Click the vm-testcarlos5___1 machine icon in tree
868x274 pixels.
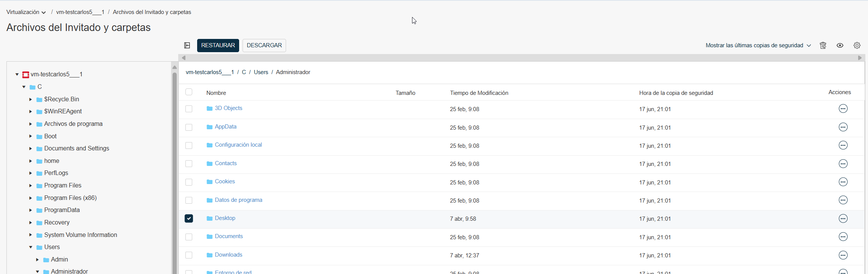26,74
